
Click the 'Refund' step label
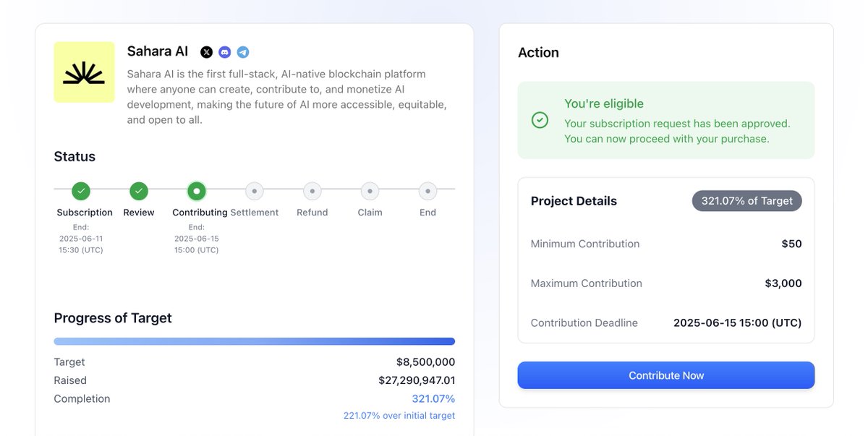[312, 213]
